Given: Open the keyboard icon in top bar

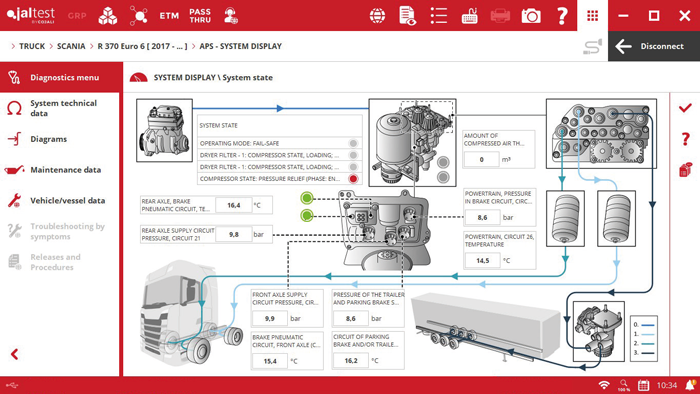Looking at the screenshot, I should coord(469,16).
